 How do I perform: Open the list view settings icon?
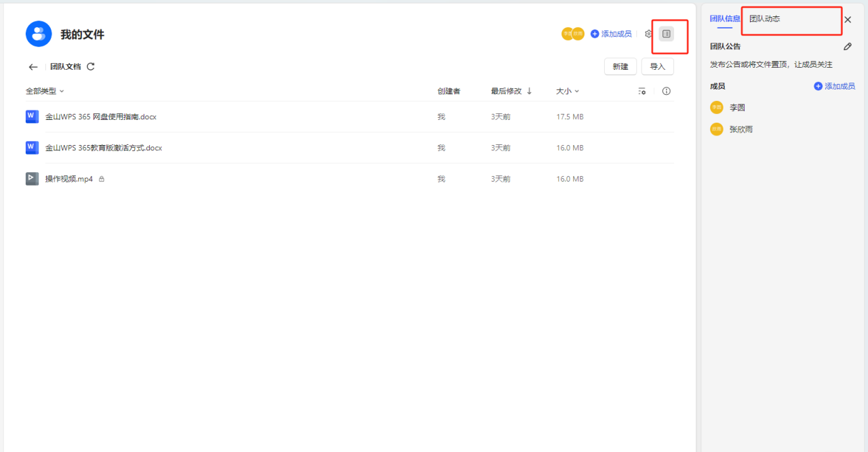point(642,91)
